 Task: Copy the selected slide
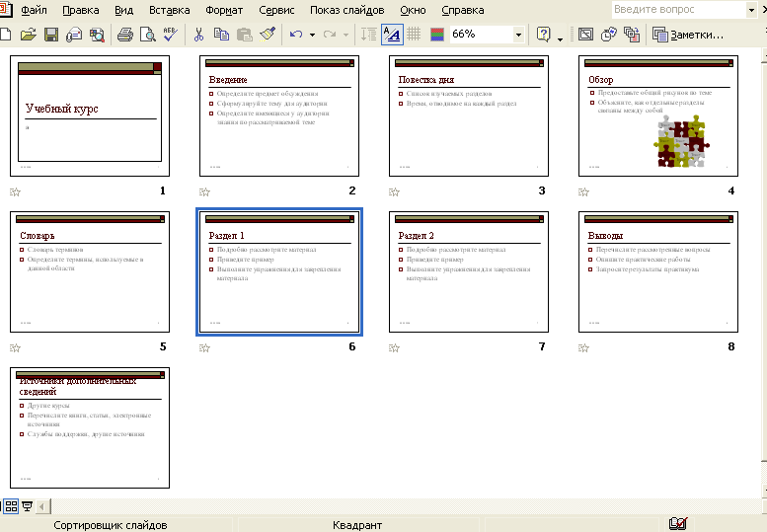(221, 35)
